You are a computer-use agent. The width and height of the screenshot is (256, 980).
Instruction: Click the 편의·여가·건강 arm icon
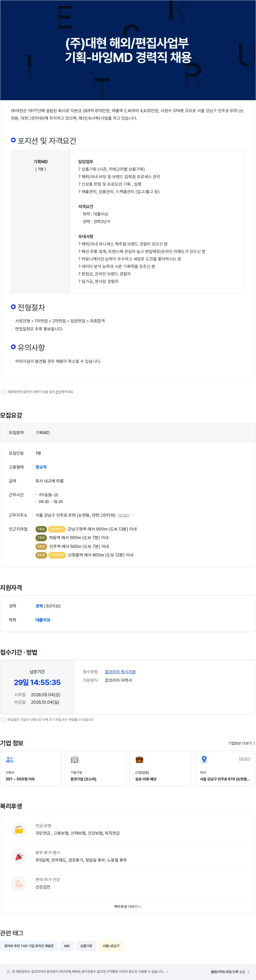pos(19,884)
